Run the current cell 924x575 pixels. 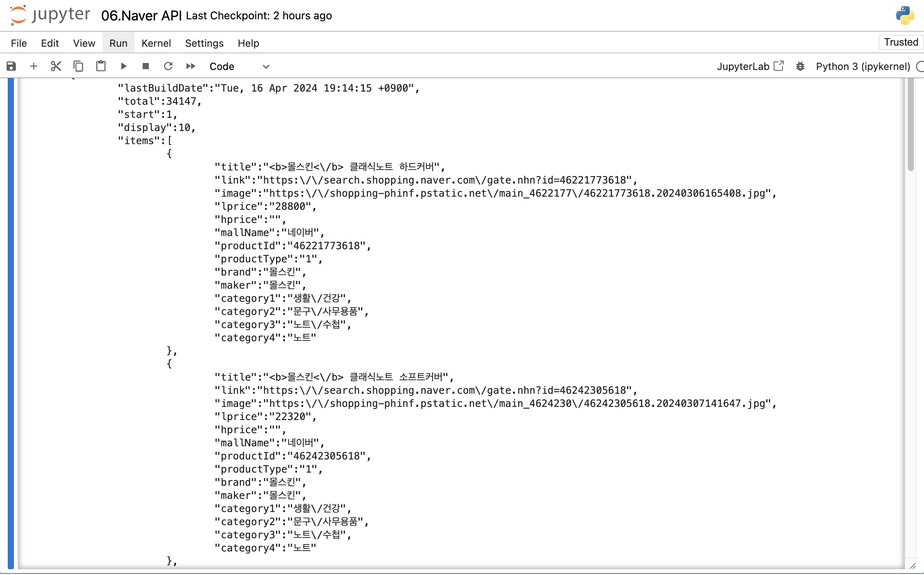click(123, 66)
